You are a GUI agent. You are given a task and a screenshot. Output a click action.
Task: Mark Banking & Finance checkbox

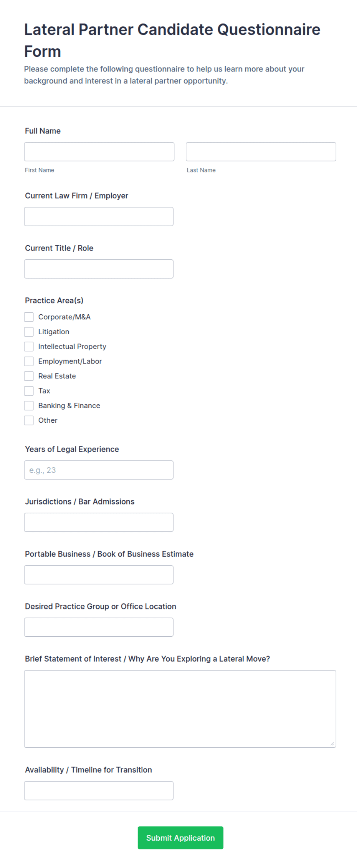[29, 406]
